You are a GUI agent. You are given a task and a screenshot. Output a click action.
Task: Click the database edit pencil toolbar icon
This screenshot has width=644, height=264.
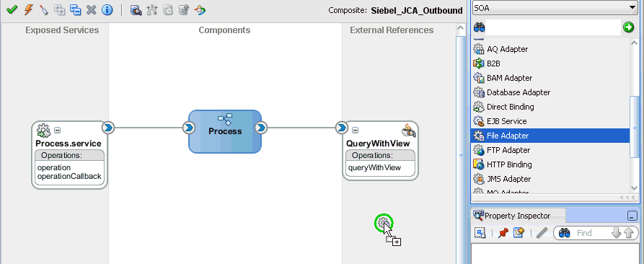[184, 10]
